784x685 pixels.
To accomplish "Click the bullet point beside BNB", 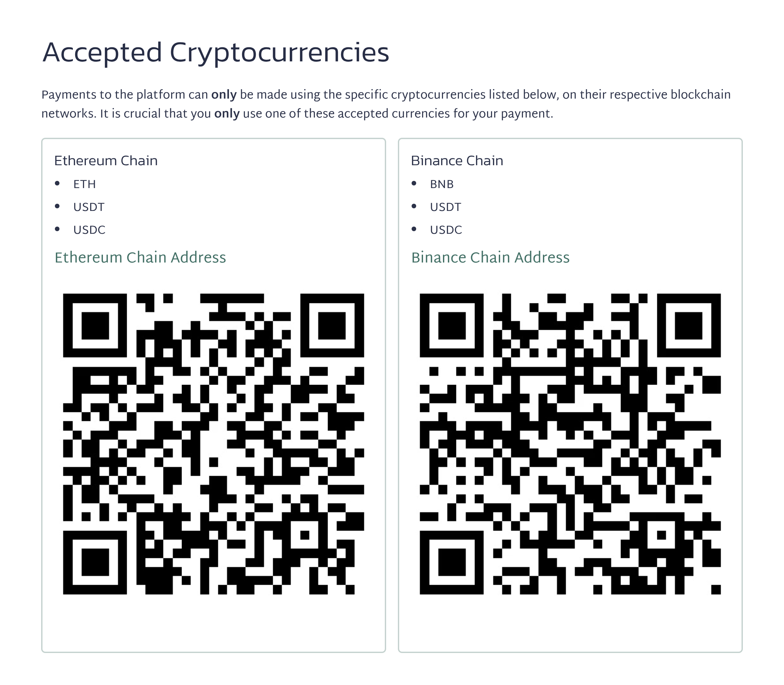I will [x=414, y=183].
